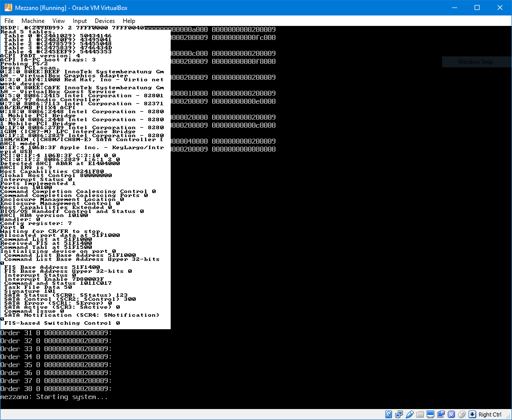Click the recording/multi-screen status icon
The width and height of the screenshot is (512, 420).
(x=441, y=415)
